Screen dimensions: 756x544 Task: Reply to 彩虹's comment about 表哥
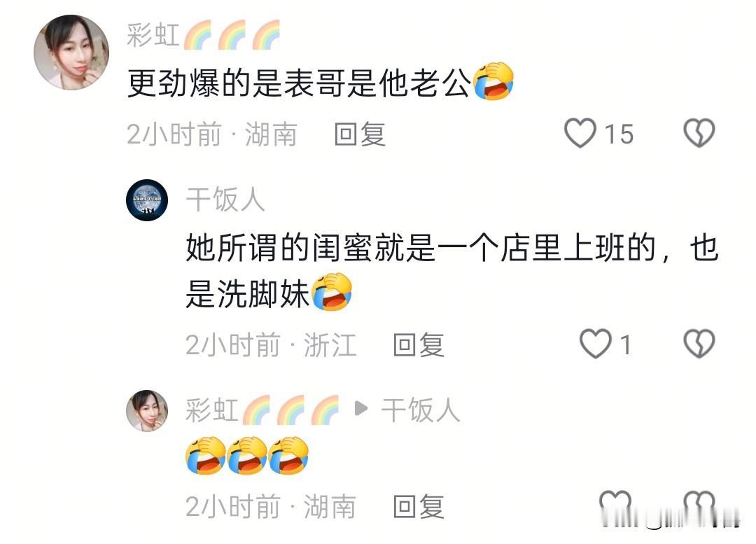360,134
